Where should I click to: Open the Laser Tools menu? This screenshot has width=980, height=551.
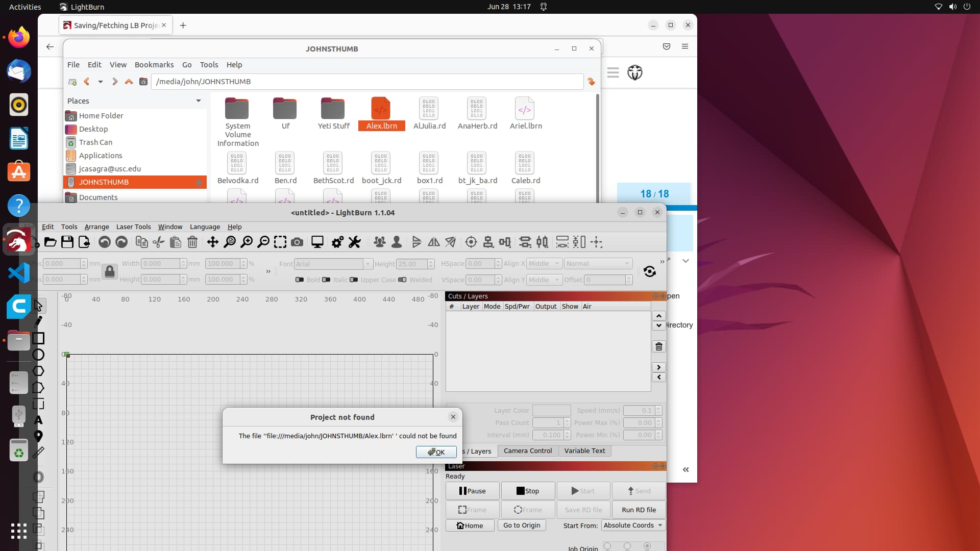pyautogui.click(x=133, y=227)
